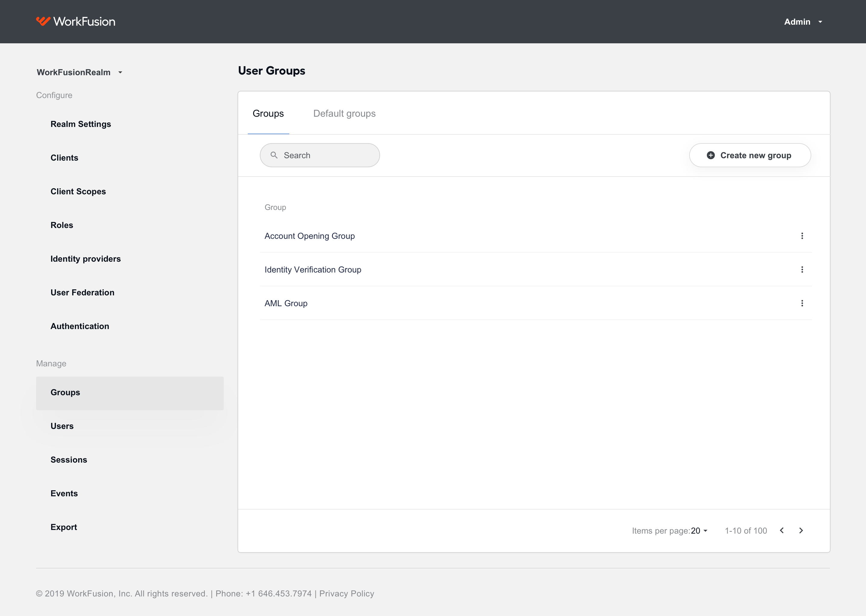Open the Admin user dropdown
Image resolution: width=866 pixels, height=616 pixels.
(803, 22)
